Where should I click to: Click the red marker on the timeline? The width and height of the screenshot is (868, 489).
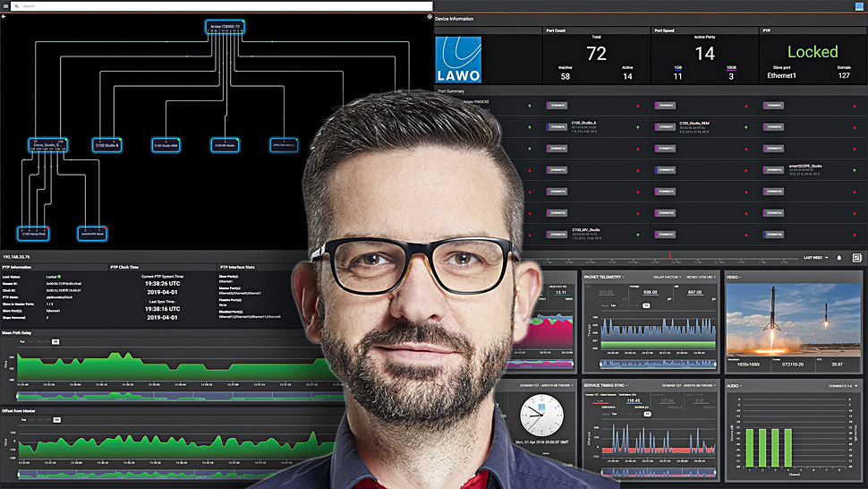pyautogui.click(x=669, y=256)
